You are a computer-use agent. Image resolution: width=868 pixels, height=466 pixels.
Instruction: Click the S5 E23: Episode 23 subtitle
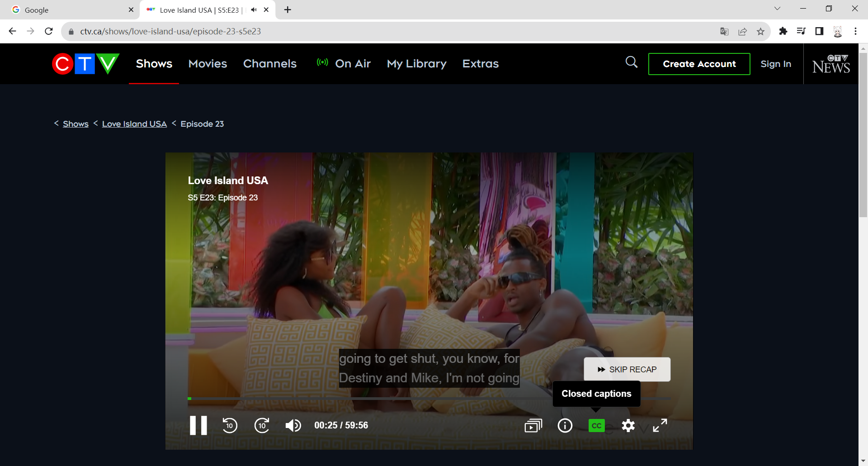pos(223,198)
